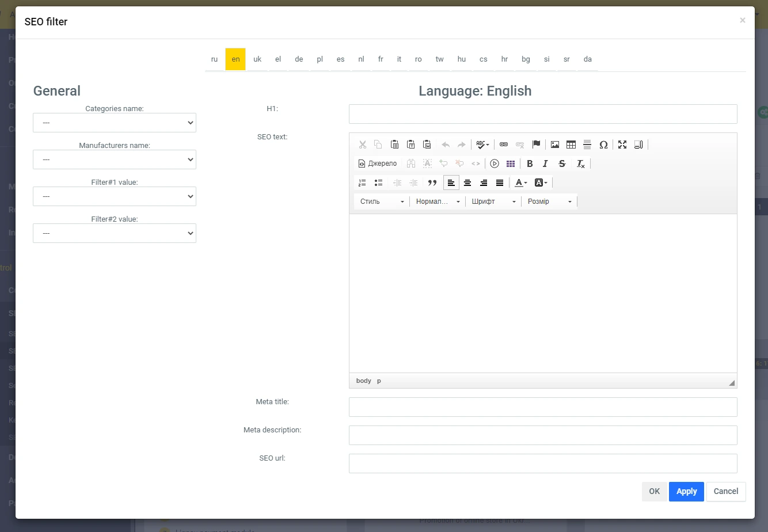Insert special character with the Omega icon
768x532 pixels.
coord(603,145)
